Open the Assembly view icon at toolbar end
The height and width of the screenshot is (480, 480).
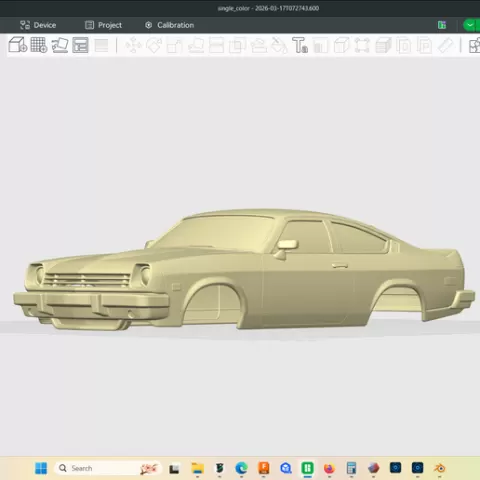(x=474, y=46)
